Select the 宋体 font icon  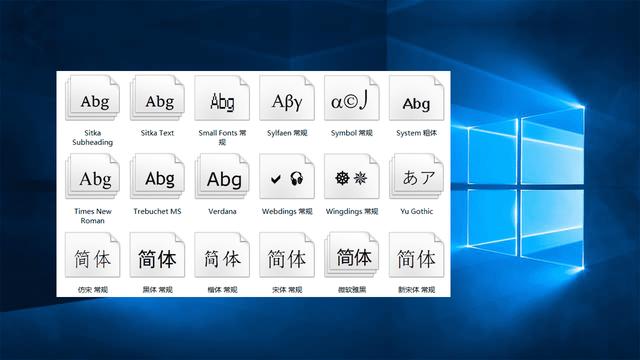(x=287, y=255)
